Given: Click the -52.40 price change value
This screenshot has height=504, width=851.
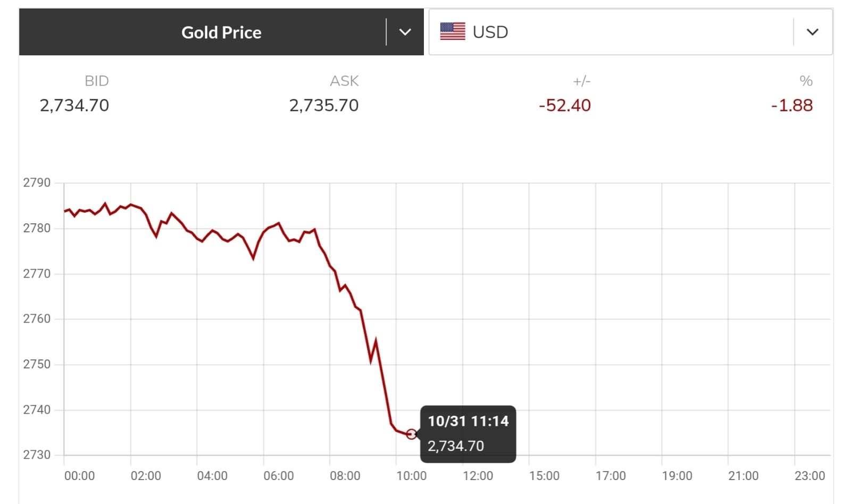Looking at the screenshot, I should point(564,105).
